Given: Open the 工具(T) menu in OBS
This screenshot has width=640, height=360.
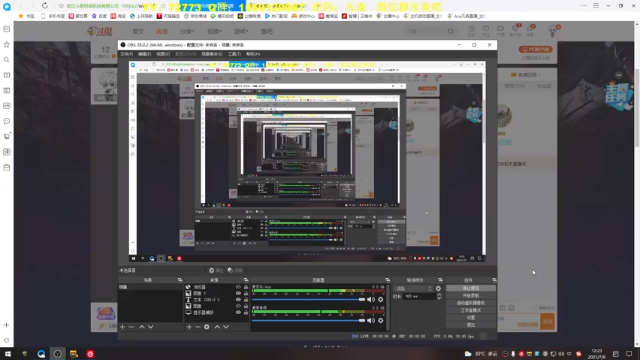Looking at the screenshot, I should tap(234, 54).
